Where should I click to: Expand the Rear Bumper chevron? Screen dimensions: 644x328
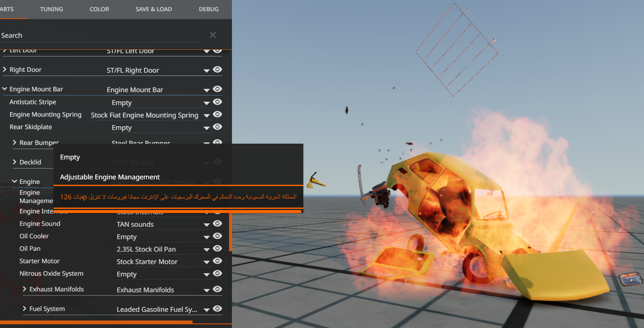click(x=15, y=142)
